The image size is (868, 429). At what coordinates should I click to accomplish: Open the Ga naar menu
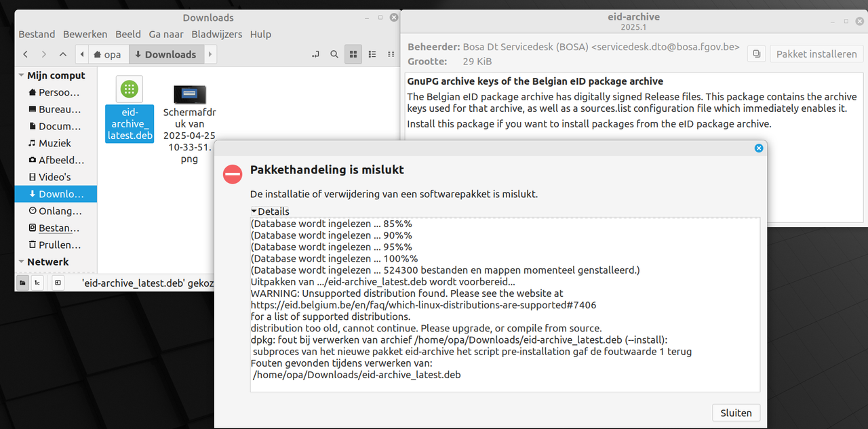click(166, 34)
